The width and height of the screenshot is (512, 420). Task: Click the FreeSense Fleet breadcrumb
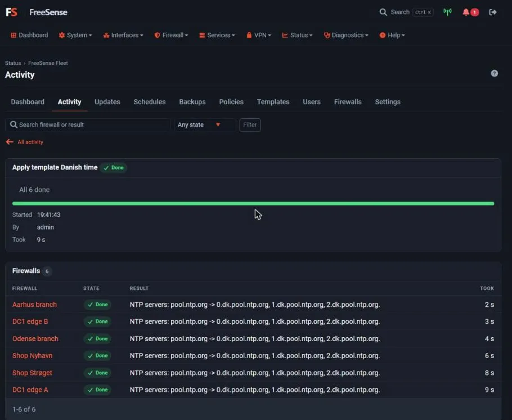tap(48, 62)
